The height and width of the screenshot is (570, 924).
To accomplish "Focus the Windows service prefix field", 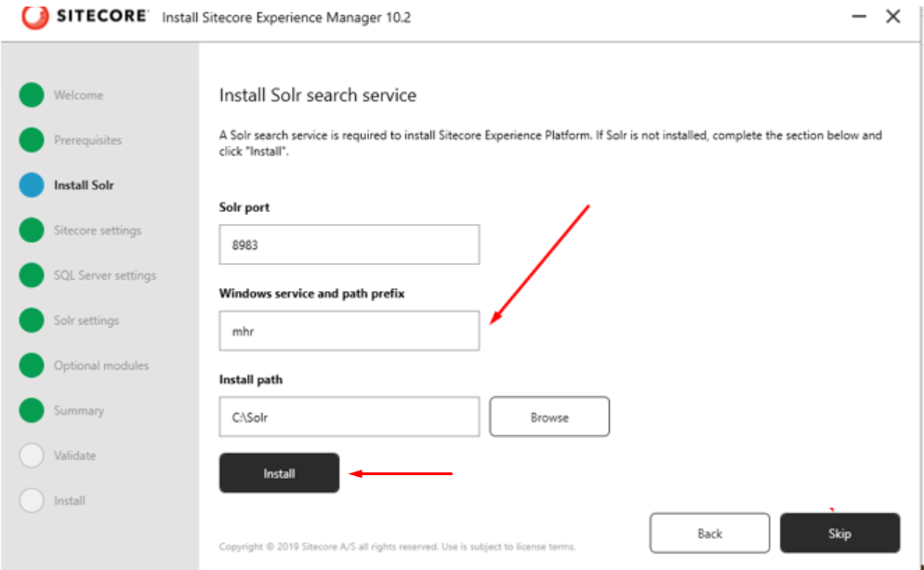I will click(350, 331).
